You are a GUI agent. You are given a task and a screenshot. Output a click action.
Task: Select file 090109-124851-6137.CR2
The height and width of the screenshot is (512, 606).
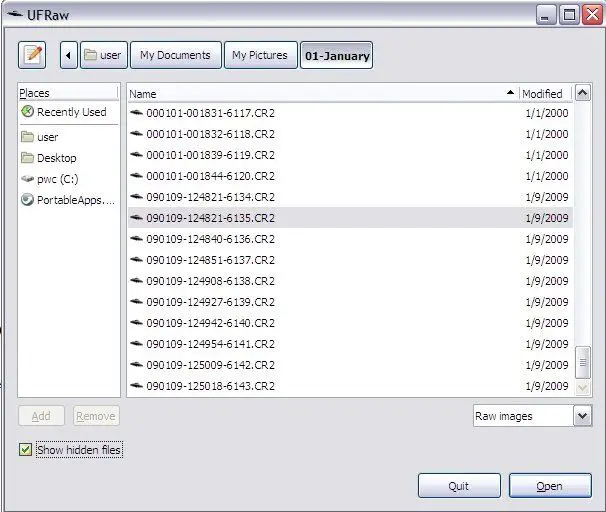pos(350,260)
